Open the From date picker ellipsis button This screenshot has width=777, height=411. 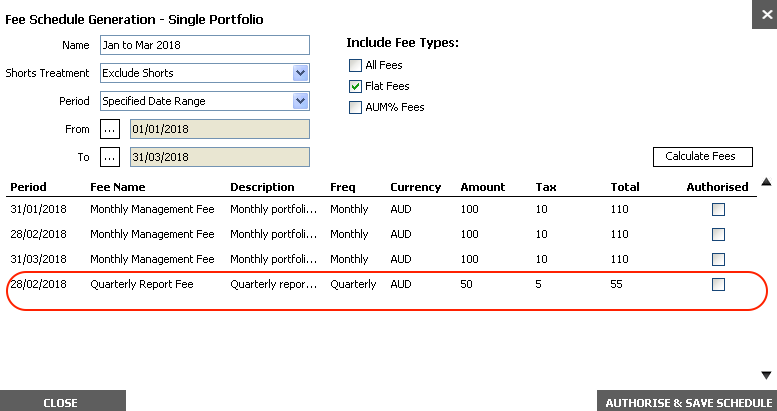[x=110, y=129]
